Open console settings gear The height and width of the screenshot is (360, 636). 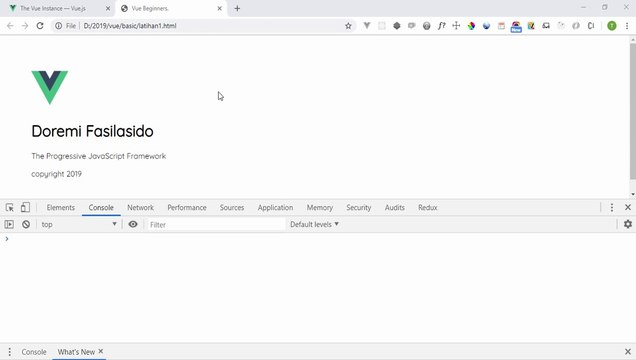click(x=627, y=224)
